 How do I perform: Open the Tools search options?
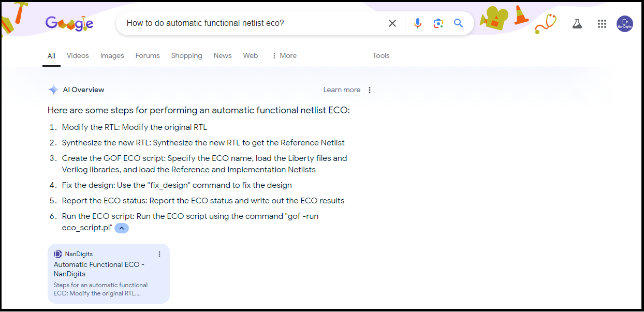[381, 56]
